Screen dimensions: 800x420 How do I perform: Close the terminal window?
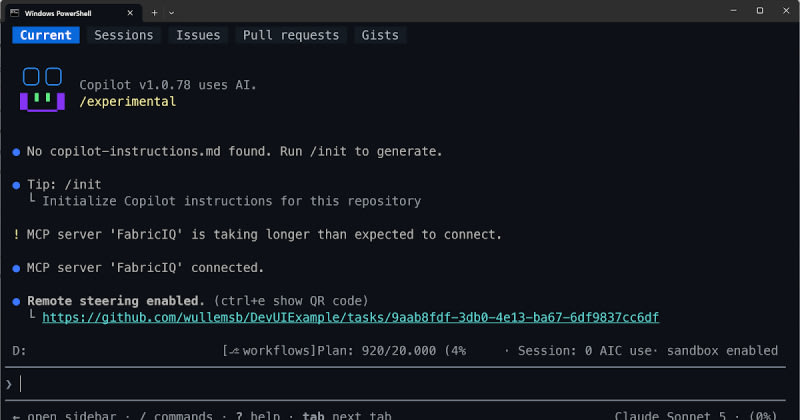tap(786, 10)
